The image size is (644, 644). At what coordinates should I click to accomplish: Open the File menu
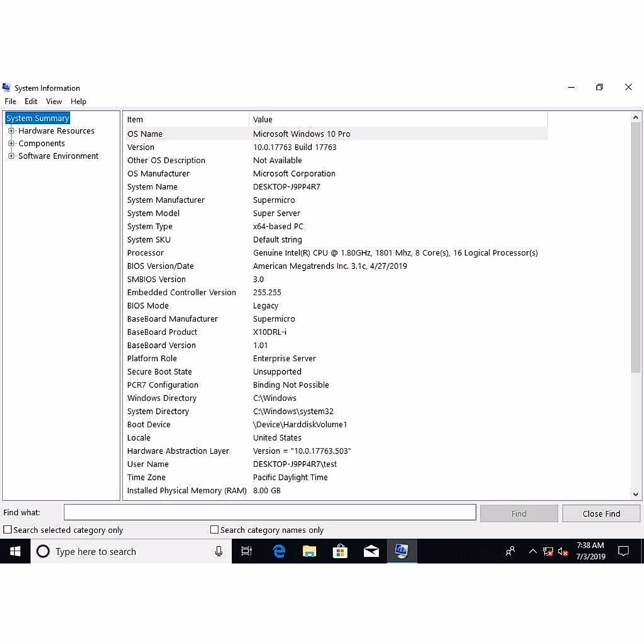[x=10, y=101]
